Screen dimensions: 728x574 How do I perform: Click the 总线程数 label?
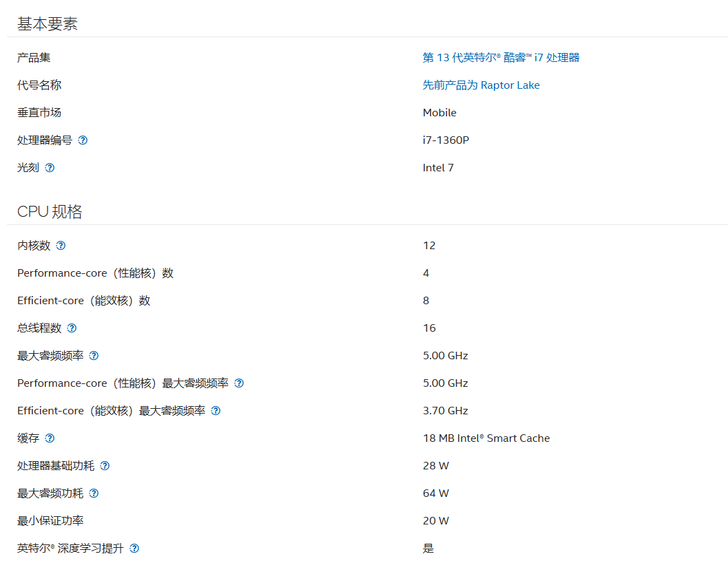pyautogui.click(x=39, y=328)
